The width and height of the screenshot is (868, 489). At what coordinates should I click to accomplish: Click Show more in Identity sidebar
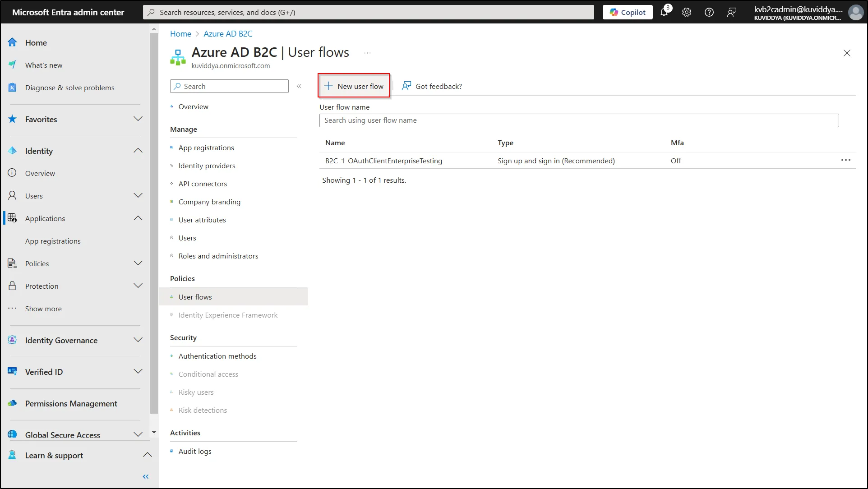(43, 309)
